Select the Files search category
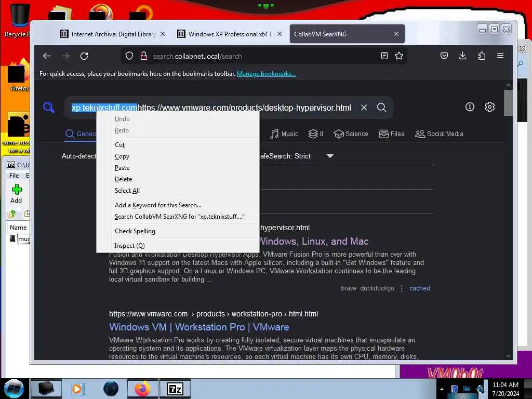This screenshot has height=399, width=532. [392, 134]
